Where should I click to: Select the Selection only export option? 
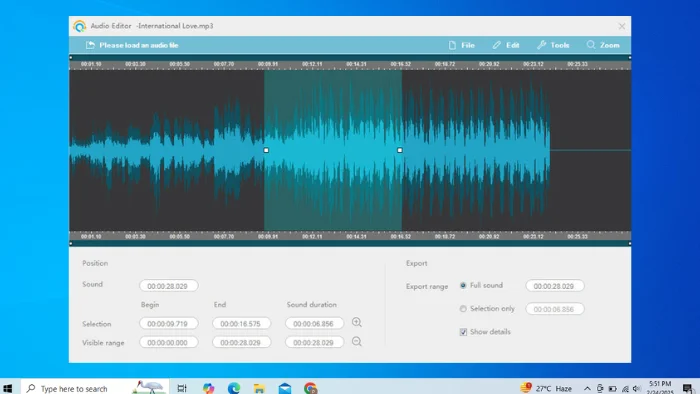[463, 308]
